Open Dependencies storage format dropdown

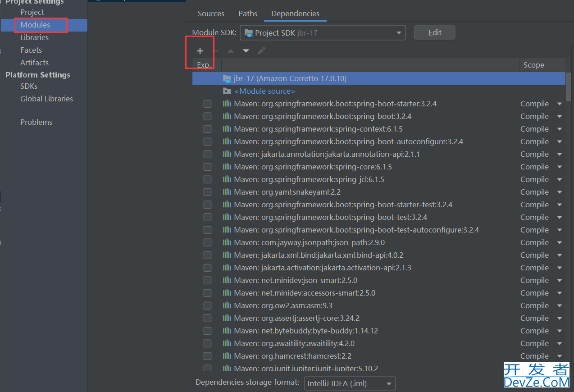pyautogui.click(x=350, y=383)
